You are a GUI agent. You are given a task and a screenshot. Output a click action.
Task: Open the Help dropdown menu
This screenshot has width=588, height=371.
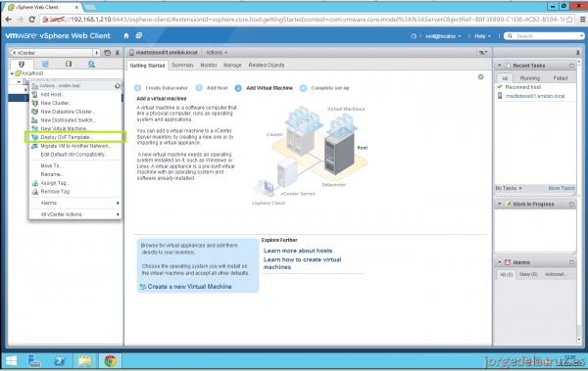point(482,36)
